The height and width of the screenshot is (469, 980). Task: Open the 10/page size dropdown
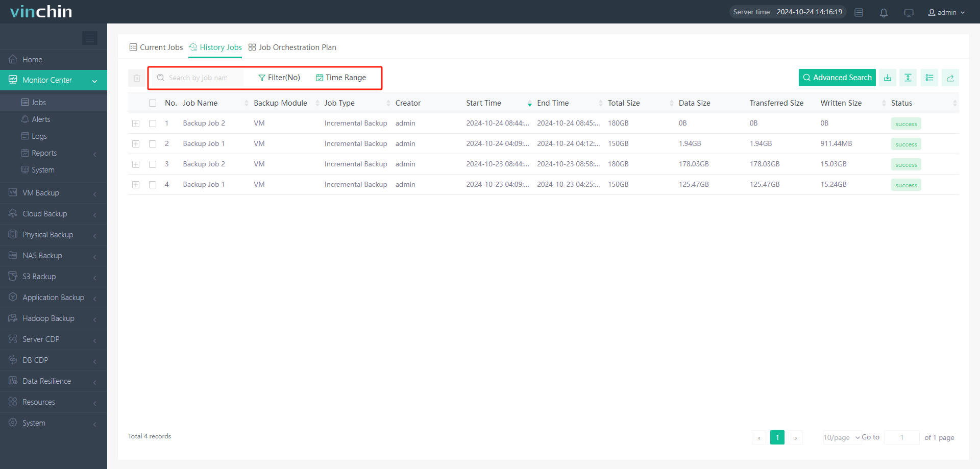[x=841, y=437]
